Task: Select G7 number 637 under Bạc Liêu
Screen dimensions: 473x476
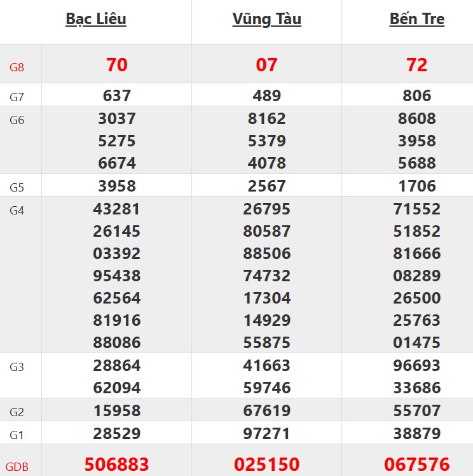Action: tap(117, 95)
